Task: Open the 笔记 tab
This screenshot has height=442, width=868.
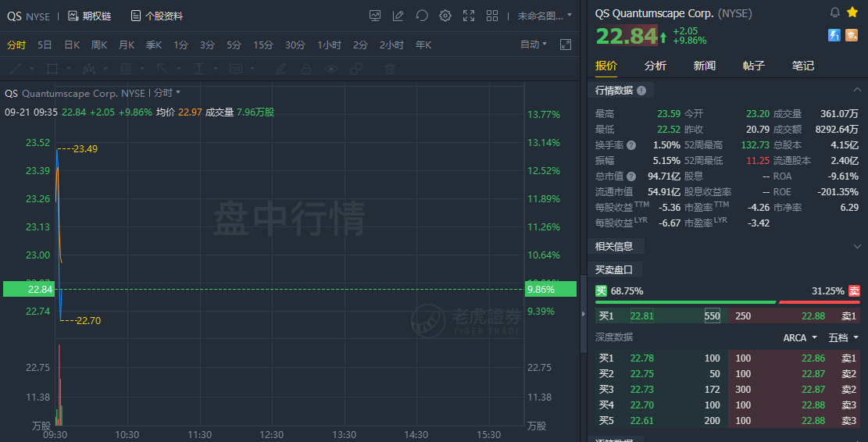Action: tap(803, 66)
